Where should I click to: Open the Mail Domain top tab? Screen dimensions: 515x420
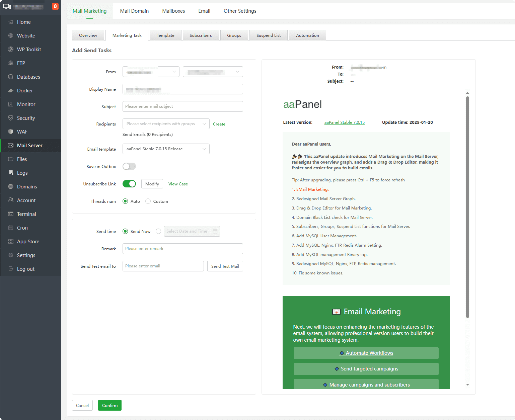134,11
